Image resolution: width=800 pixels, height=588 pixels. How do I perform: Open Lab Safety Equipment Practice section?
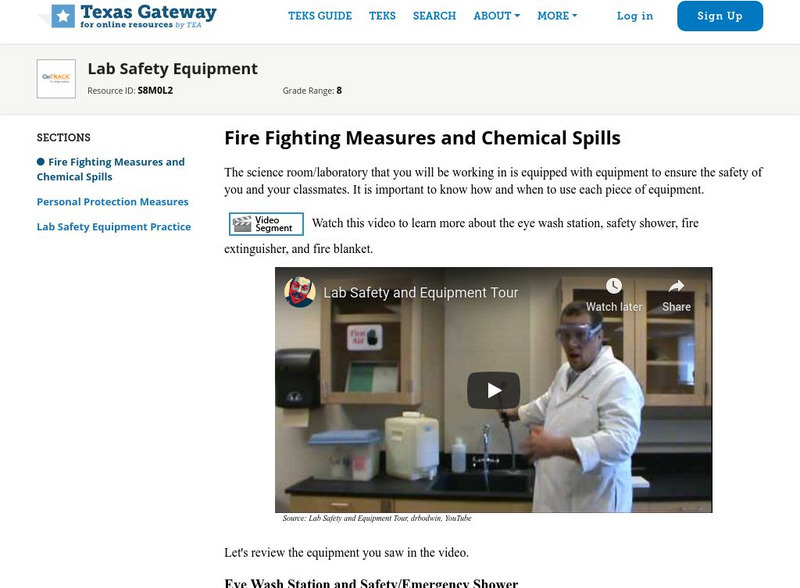(114, 227)
